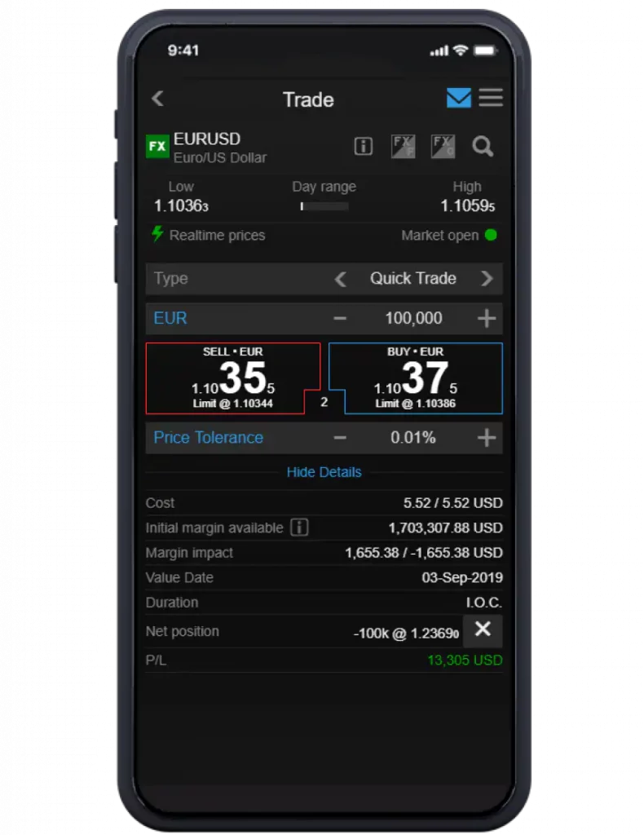Increase EUR amount with plus button
The width and height of the screenshot is (644, 835).
coord(487,319)
